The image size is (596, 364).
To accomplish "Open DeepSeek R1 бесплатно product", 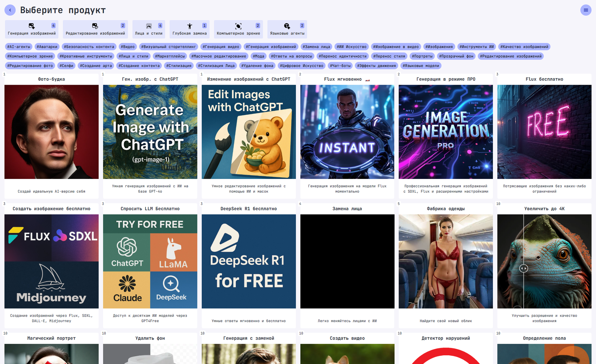I will (249, 266).
